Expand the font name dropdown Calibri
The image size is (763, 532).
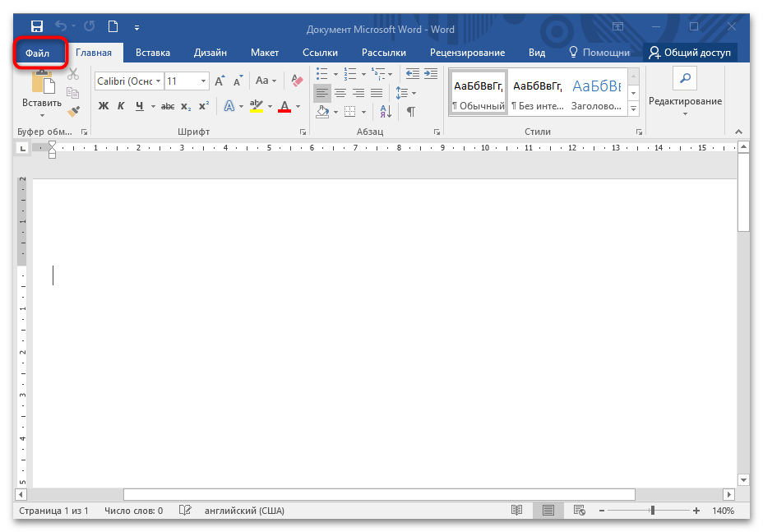(159, 81)
